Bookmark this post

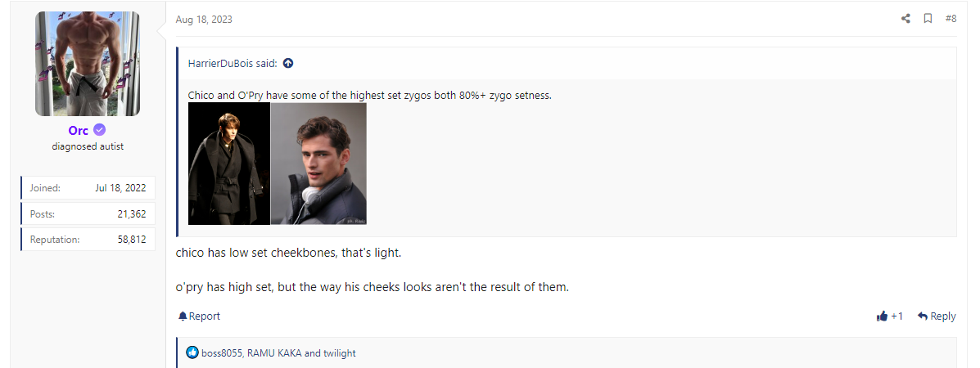928,19
